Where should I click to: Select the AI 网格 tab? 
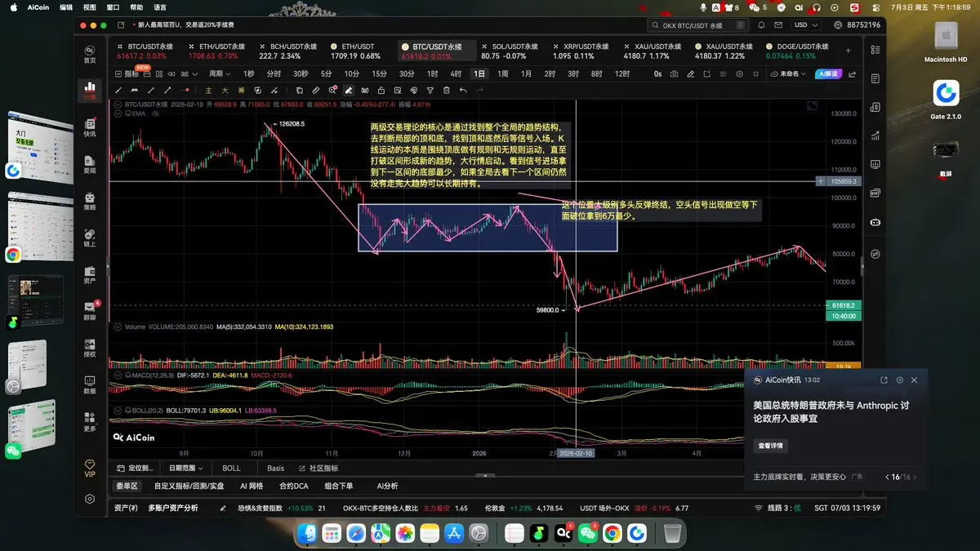pyautogui.click(x=252, y=486)
